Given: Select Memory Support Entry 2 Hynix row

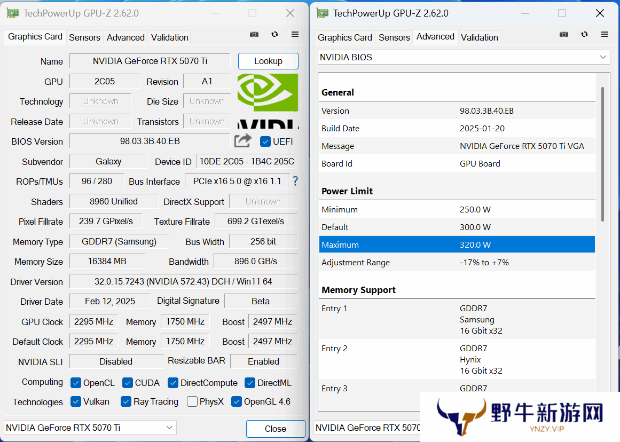Looking at the screenshot, I should coord(457,359).
